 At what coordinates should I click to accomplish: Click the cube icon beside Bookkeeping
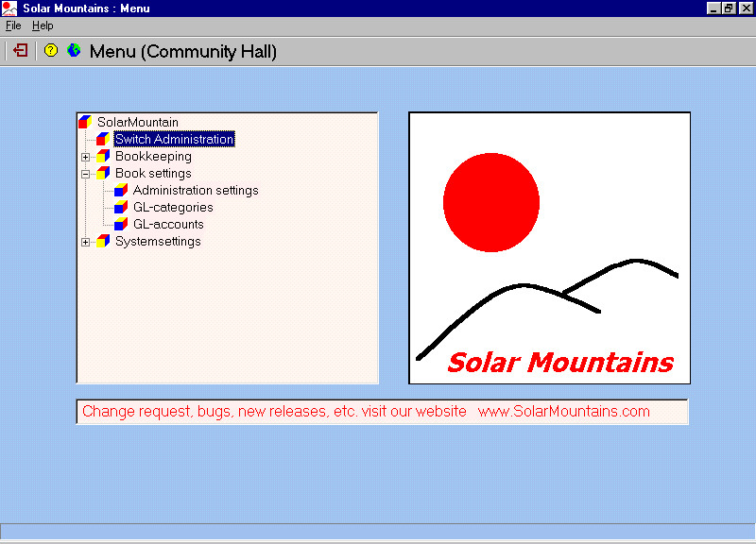[103, 156]
